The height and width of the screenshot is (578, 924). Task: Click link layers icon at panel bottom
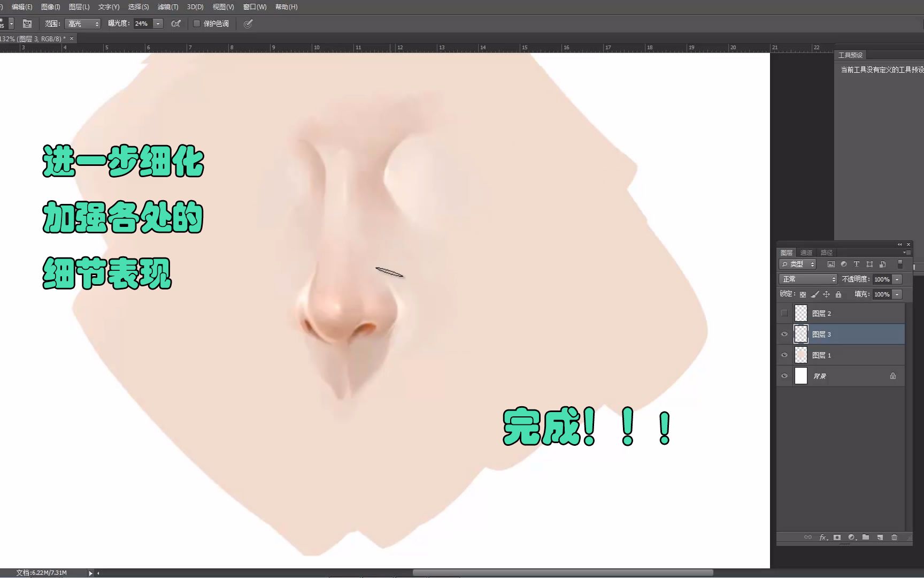click(x=808, y=537)
